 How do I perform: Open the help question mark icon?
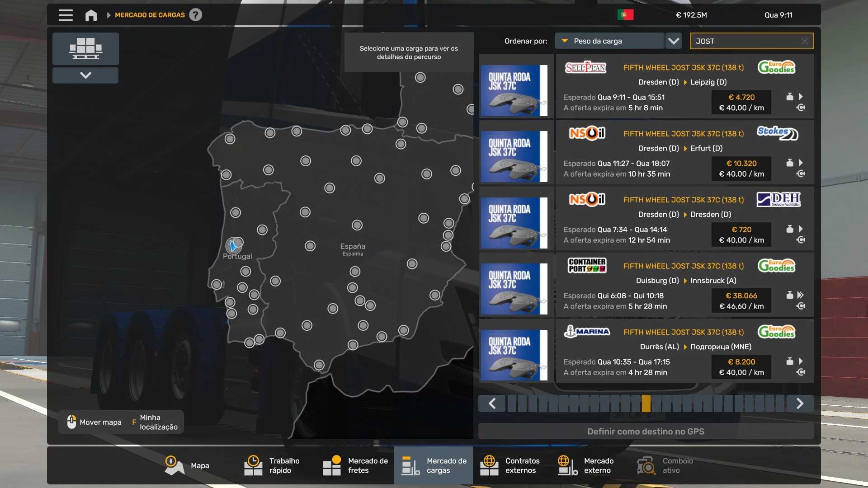[195, 15]
